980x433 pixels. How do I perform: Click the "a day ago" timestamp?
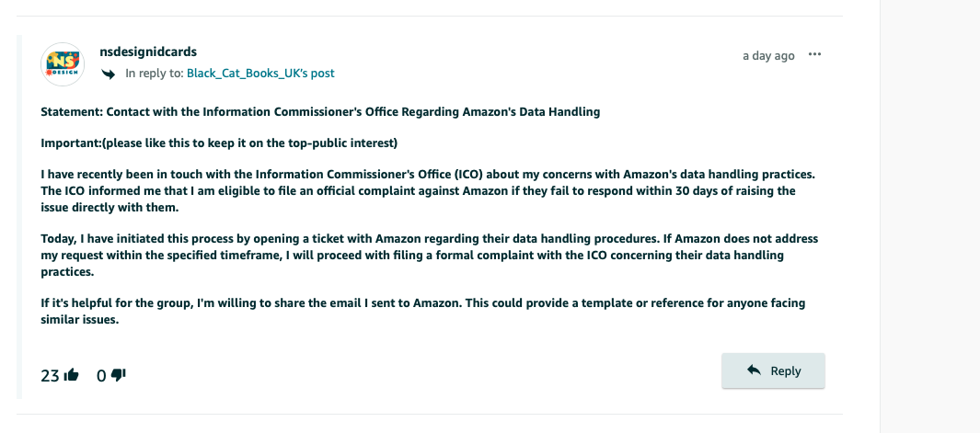768,55
